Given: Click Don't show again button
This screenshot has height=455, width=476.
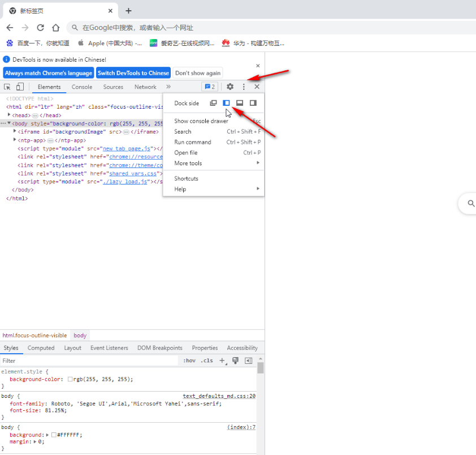Looking at the screenshot, I should (x=198, y=73).
